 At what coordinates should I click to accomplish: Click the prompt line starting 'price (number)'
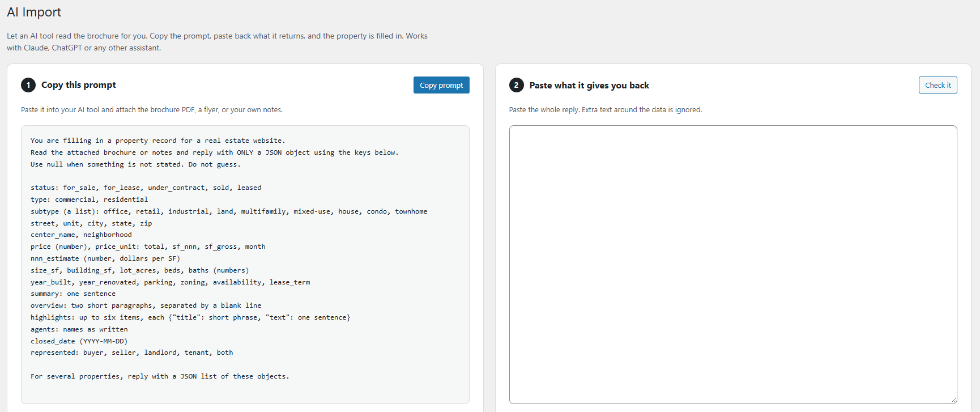click(148, 247)
